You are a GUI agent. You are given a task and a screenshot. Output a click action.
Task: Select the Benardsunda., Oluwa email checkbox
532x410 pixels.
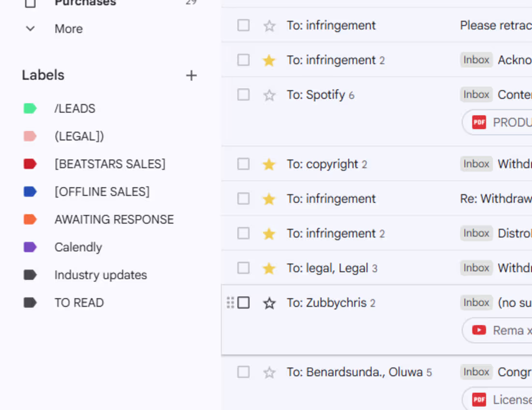pos(243,372)
